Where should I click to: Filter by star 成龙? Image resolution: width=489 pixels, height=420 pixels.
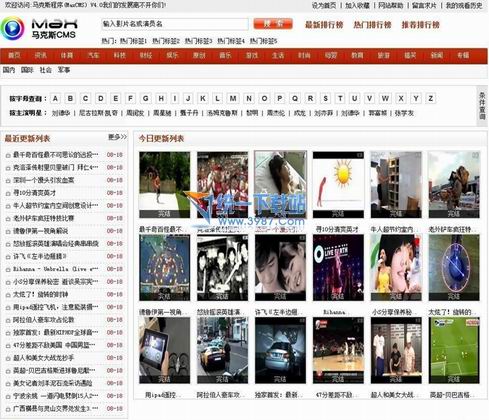[x=300, y=113]
